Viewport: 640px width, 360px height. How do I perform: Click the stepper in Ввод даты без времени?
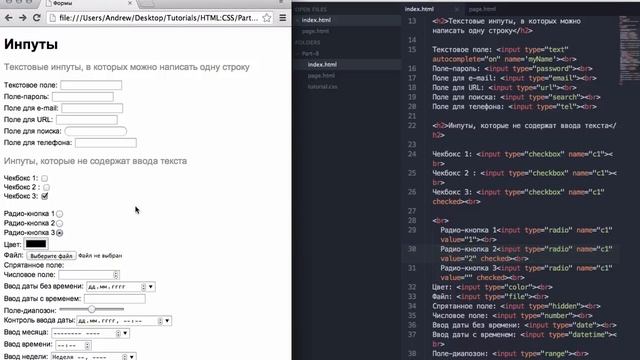coord(143,287)
